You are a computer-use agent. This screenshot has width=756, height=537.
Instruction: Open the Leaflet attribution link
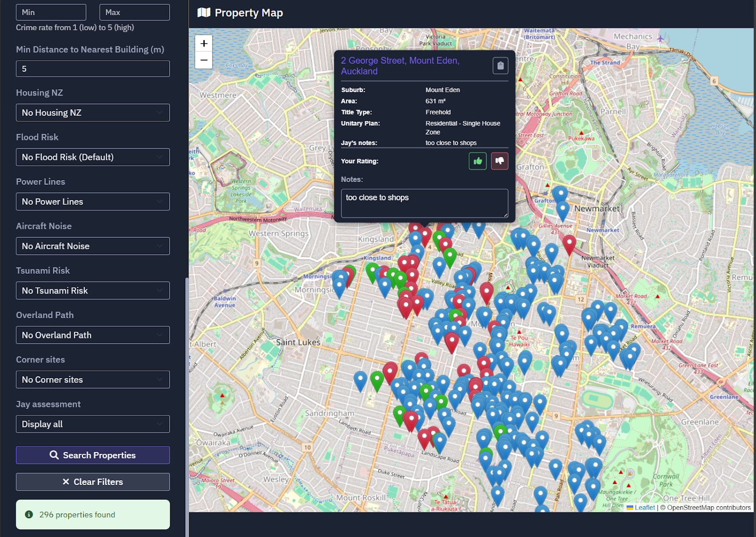point(644,507)
